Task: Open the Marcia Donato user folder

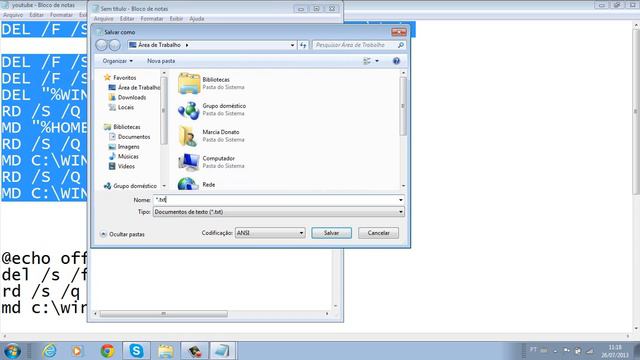Action: (x=211, y=136)
